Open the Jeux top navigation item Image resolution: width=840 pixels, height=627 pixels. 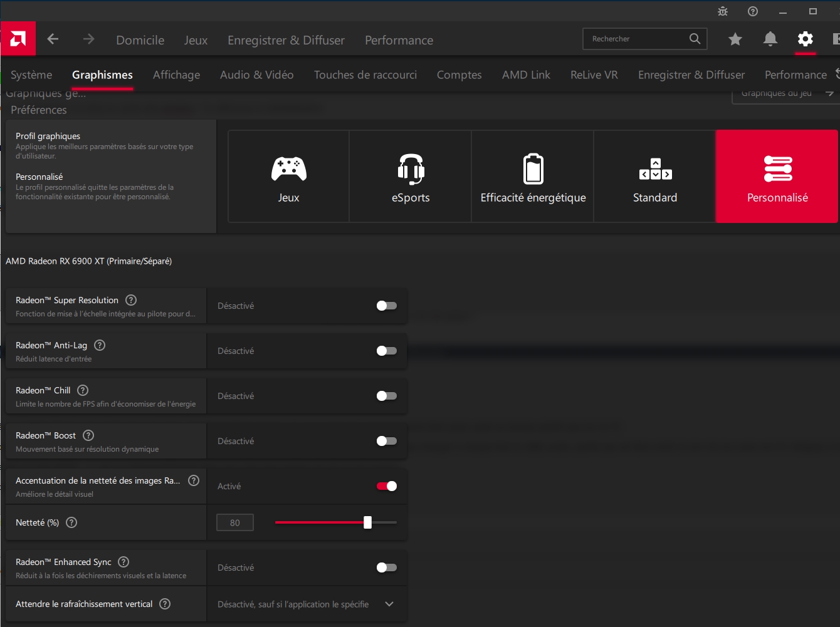pos(196,40)
